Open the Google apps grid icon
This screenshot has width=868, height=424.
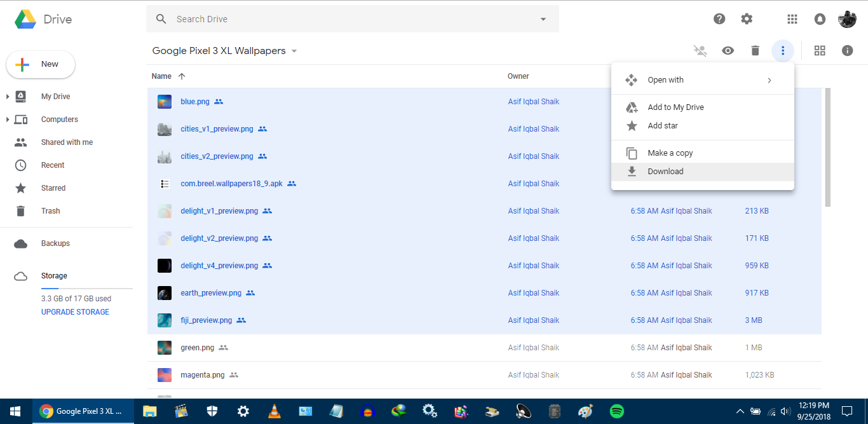[792, 19]
